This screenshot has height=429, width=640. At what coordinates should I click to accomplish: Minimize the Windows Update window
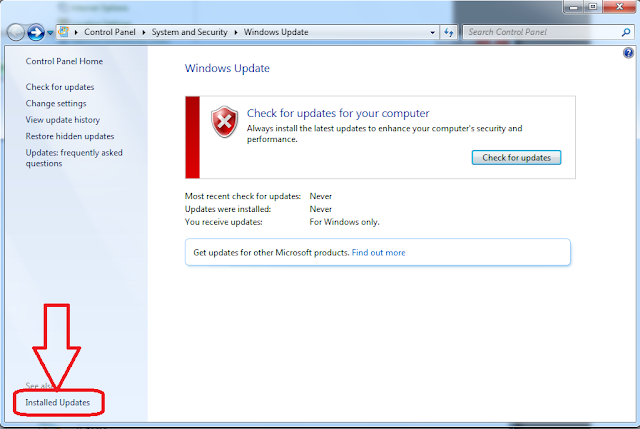pyautogui.click(x=573, y=7)
